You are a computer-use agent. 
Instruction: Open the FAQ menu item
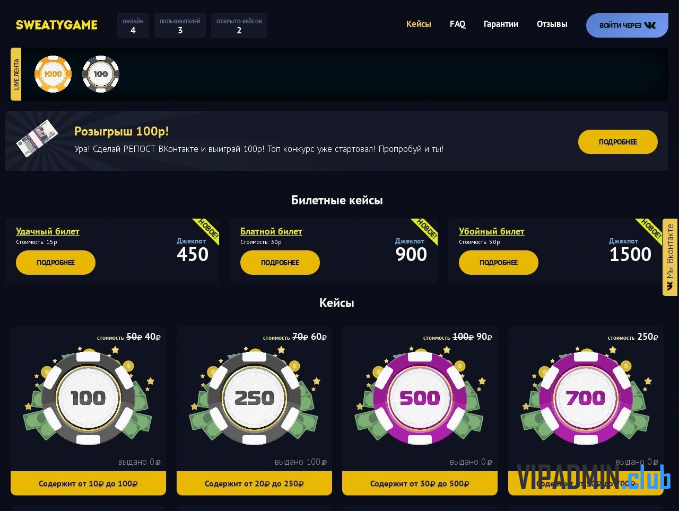click(457, 24)
